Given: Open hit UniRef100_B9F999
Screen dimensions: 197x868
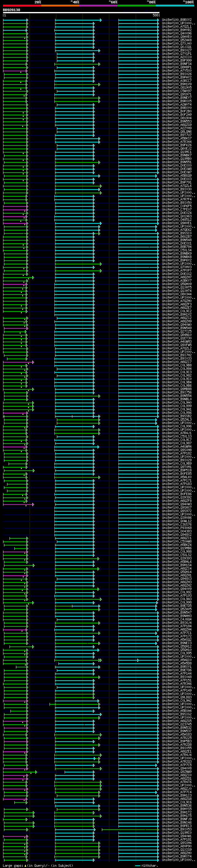Looking at the screenshot, I should pyautogui.click(x=177, y=60).
